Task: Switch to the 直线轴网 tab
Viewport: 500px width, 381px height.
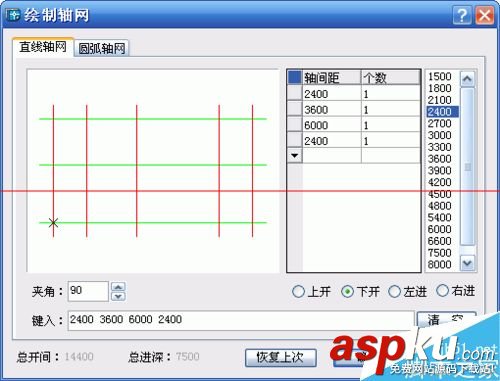Action: 43,47
